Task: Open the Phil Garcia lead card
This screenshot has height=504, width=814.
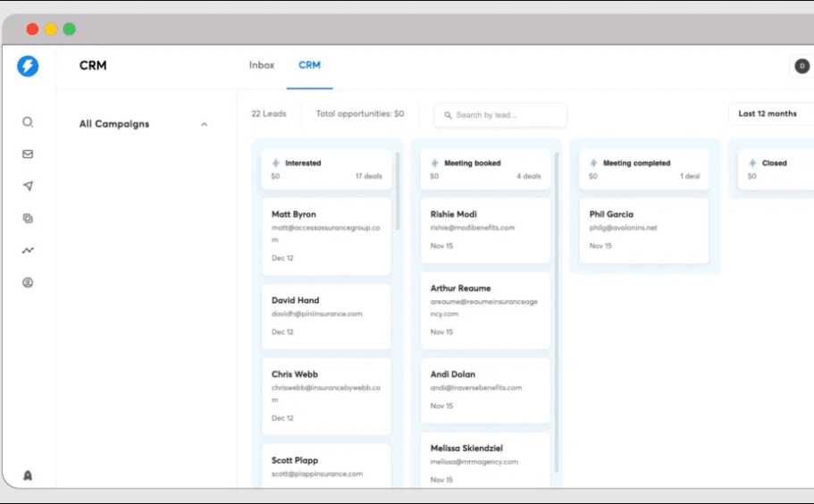Action: point(643,230)
